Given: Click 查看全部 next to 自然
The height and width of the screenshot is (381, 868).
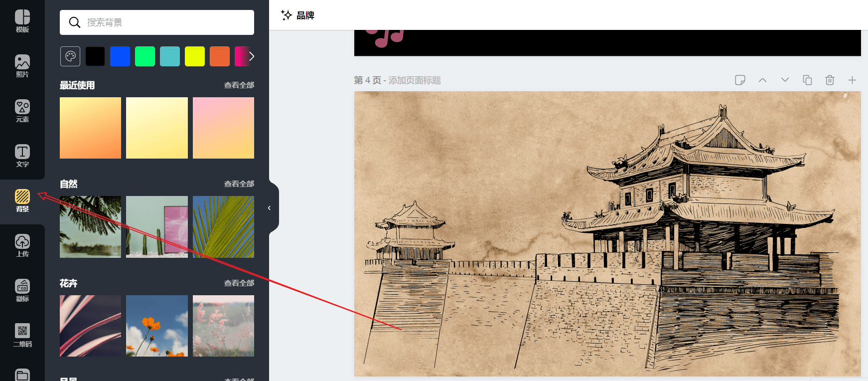Looking at the screenshot, I should coord(239,184).
